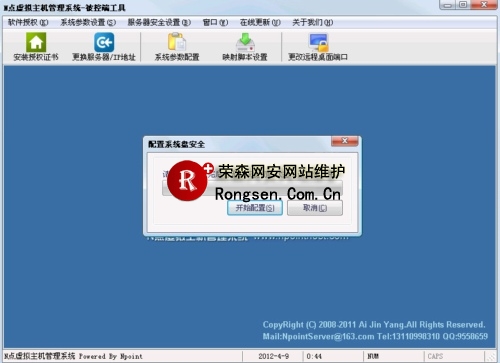Open the 系统参数设置 menu
500x363 pixels.
click(88, 22)
